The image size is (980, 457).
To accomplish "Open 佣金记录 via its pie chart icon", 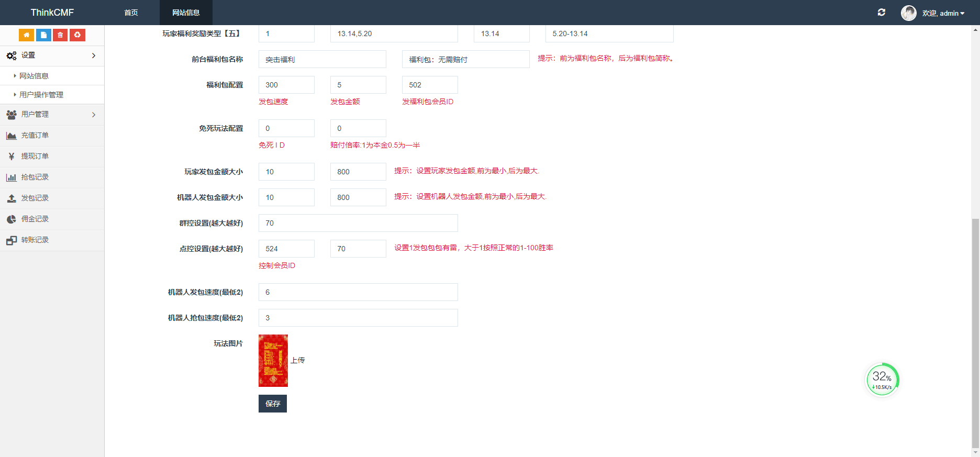I will 12,219.
